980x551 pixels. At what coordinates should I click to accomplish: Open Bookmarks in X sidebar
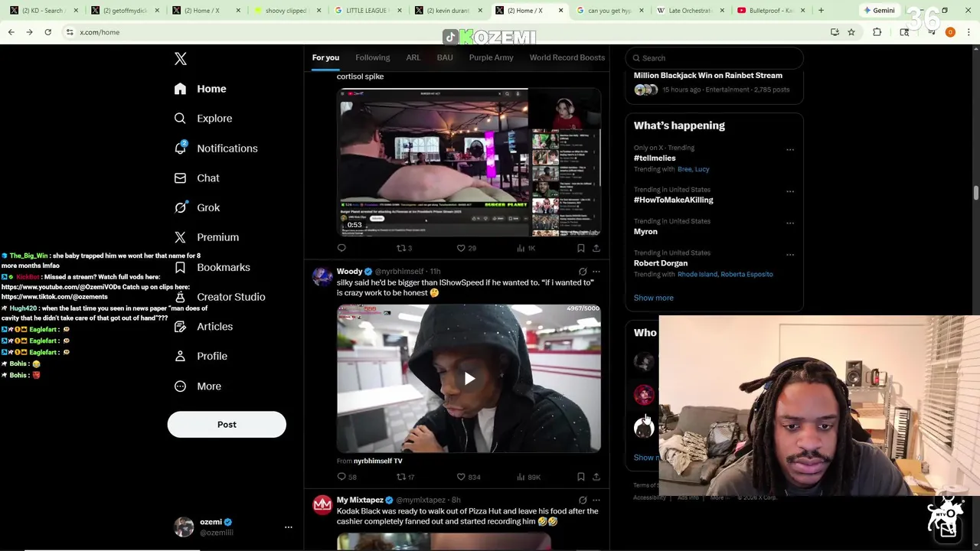click(x=211, y=267)
